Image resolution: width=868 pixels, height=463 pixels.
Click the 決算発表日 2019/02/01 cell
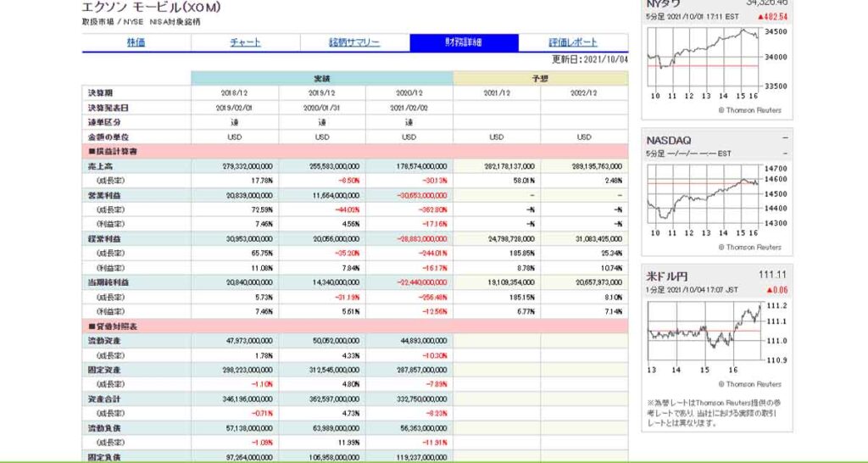pos(235,108)
